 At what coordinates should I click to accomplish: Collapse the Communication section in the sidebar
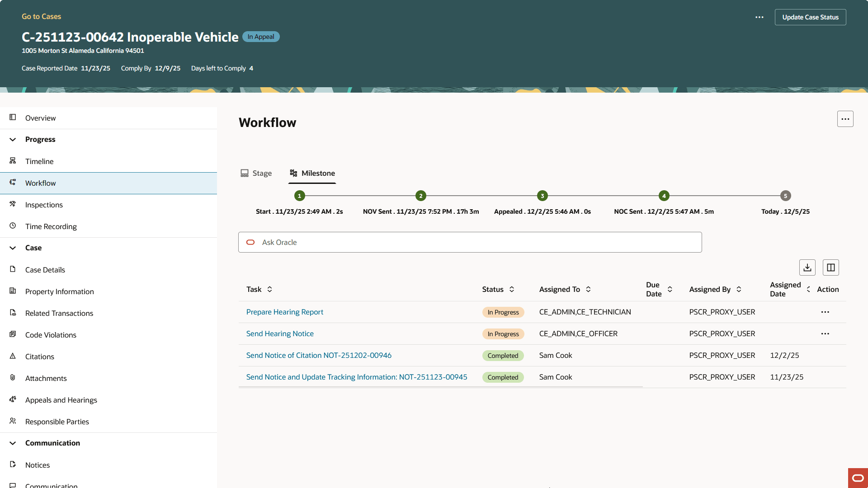(12, 443)
